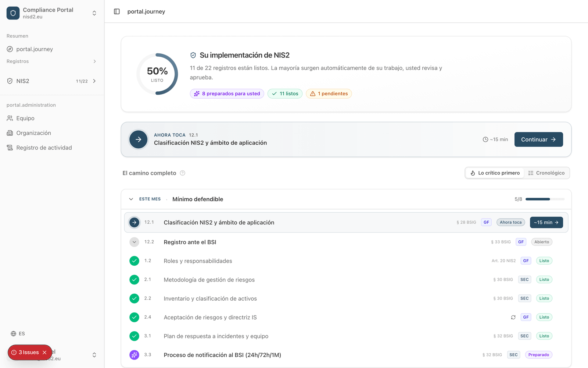Click the Art. 20 NIS2 reference
The height and width of the screenshot is (368, 588).
(x=504, y=261)
